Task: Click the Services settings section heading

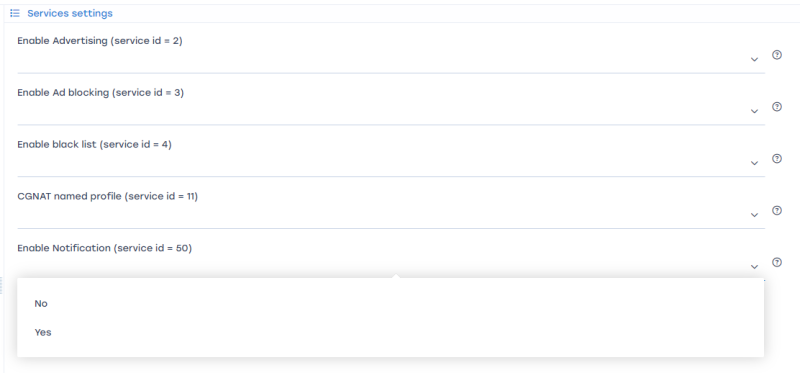Action: 70,13
